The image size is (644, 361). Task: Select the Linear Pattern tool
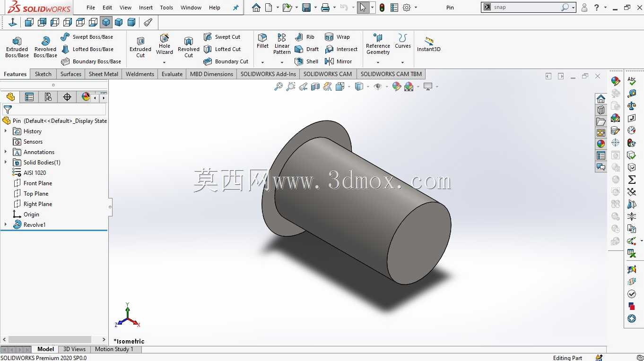(282, 44)
